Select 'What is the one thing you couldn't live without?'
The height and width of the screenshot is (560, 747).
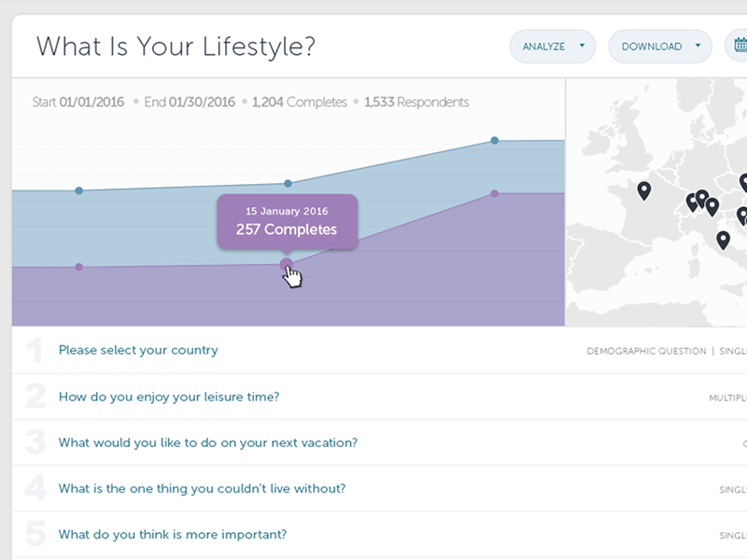(202, 488)
